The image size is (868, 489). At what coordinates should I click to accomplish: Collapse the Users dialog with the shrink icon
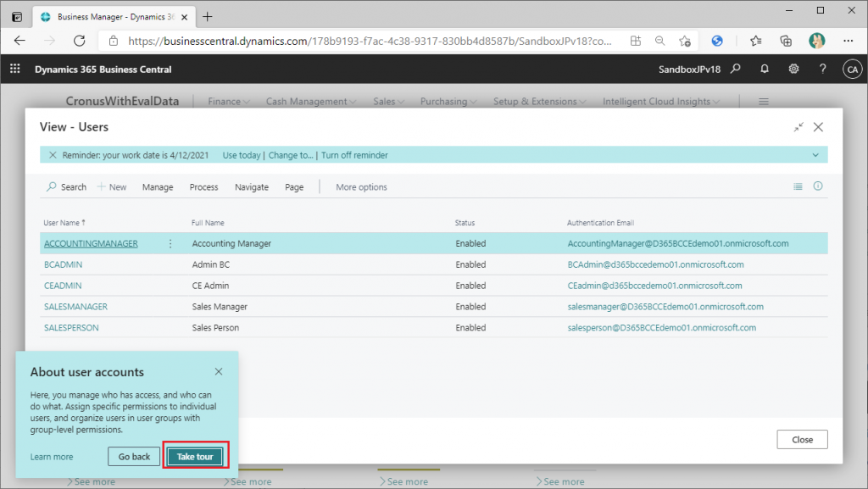tap(798, 126)
